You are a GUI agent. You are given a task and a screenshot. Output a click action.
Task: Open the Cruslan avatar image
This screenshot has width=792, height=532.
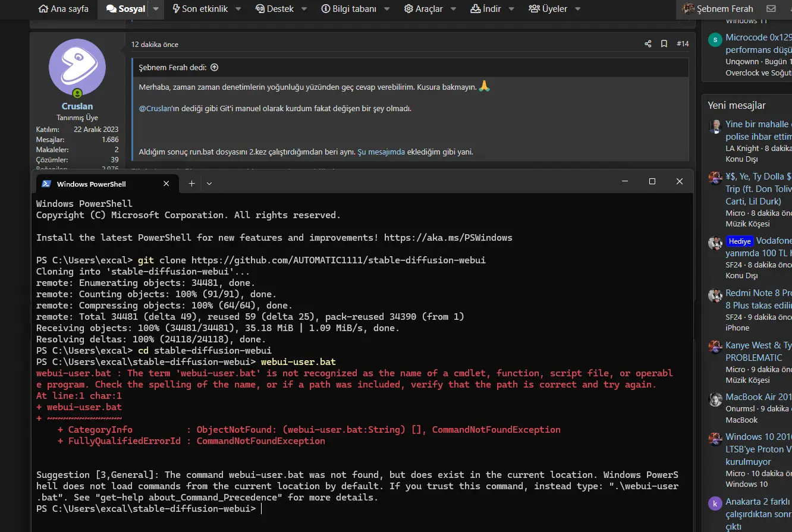pyautogui.click(x=77, y=67)
